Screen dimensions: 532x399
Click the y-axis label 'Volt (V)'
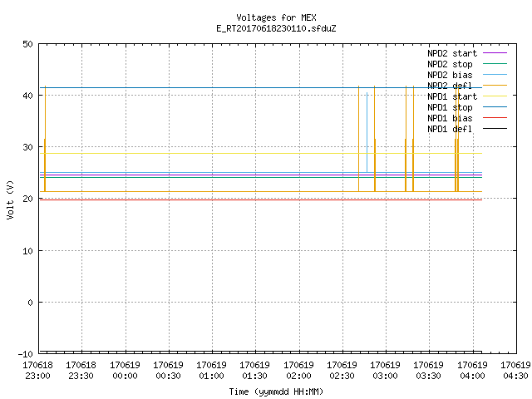[10, 199]
